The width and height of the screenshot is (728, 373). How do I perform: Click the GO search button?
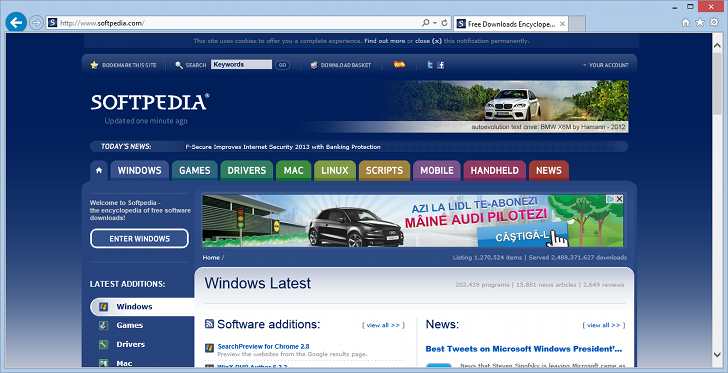(282, 65)
